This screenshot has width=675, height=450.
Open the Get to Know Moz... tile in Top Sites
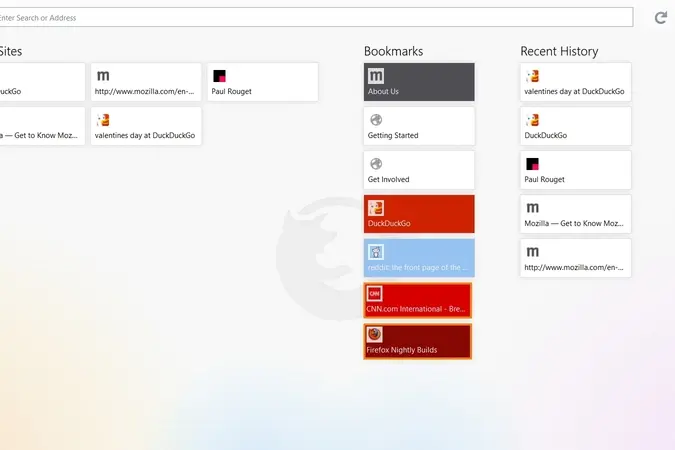42,126
